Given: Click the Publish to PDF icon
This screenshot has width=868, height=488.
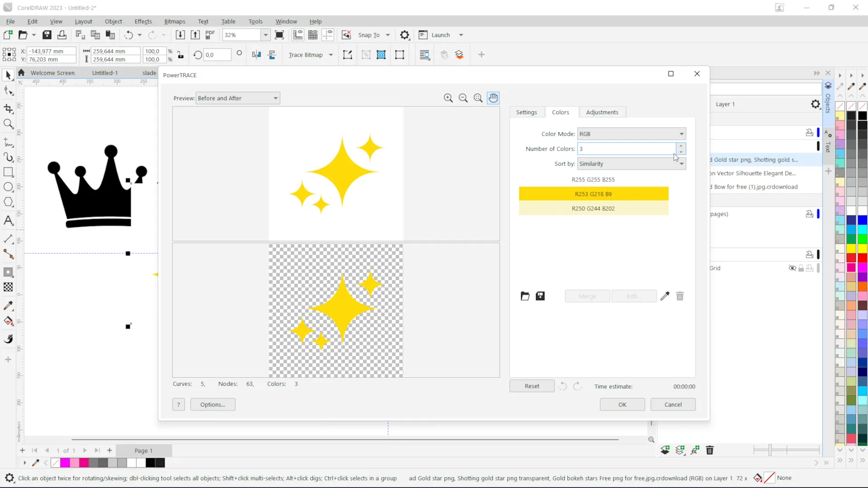Looking at the screenshot, I should [x=210, y=35].
